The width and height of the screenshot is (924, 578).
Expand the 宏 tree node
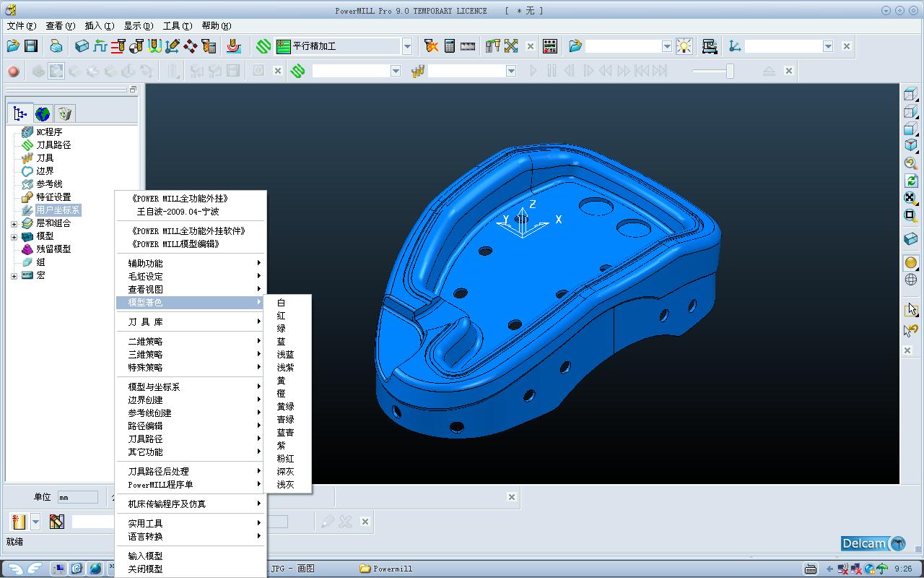[14, 275]
